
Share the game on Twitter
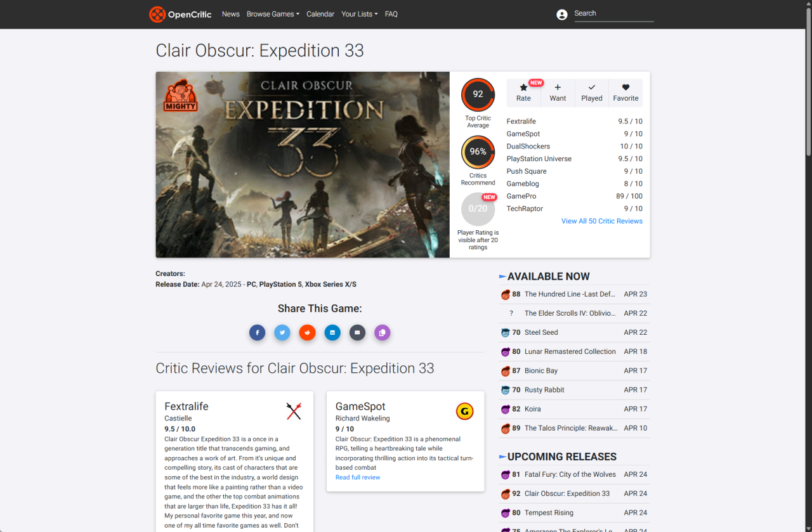click(282, 332)
